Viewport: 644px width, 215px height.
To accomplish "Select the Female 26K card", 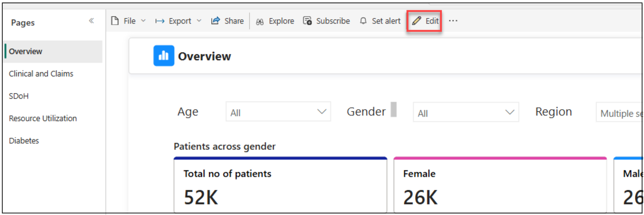I will point(500,185).
